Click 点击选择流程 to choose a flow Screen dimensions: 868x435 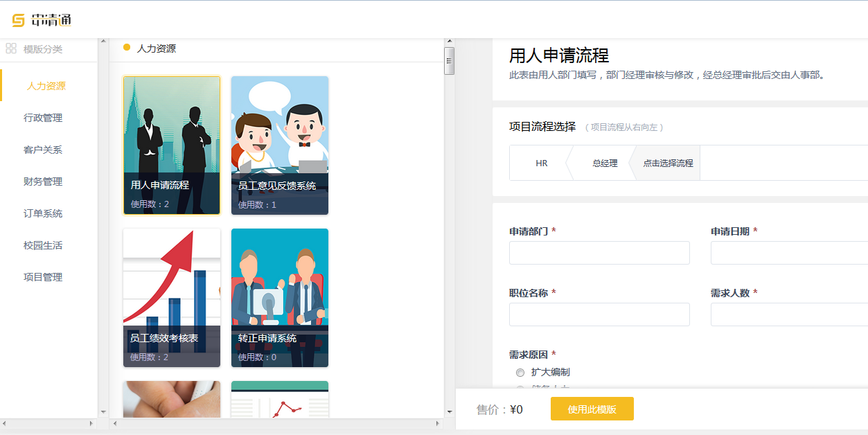click(x=667, y=163)
